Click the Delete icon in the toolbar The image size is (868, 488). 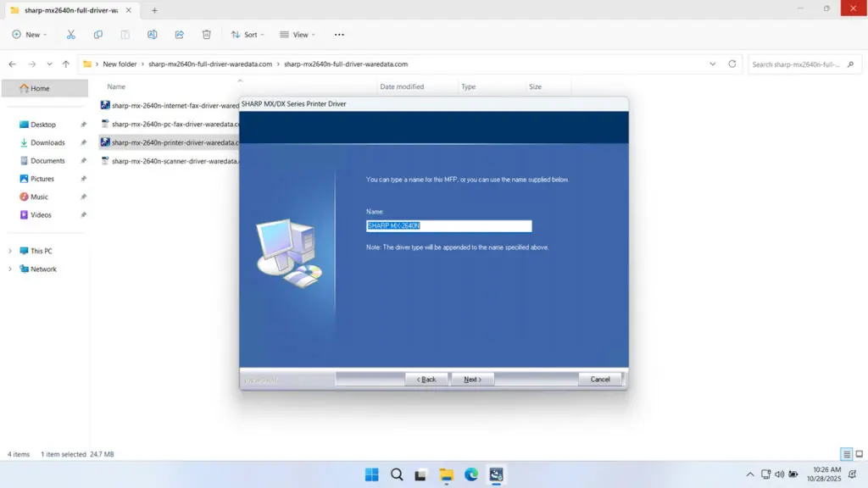tap(206, 35)
